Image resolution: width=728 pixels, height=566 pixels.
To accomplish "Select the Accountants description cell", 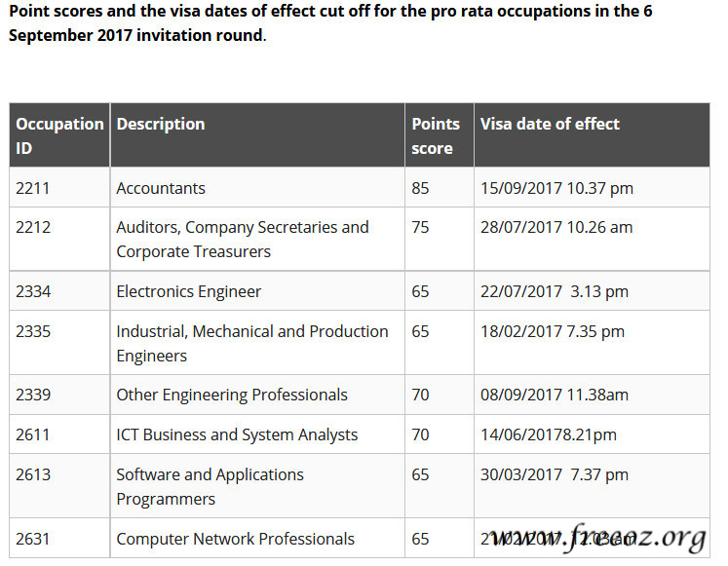I will tap(161, 188).
